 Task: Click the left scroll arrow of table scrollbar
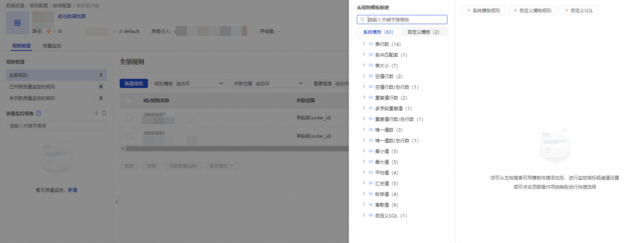click(123, 148)
